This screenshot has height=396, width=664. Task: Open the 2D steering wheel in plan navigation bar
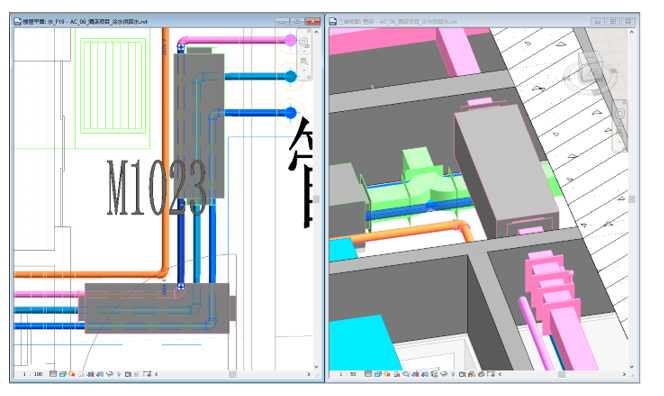pos(304,42)
